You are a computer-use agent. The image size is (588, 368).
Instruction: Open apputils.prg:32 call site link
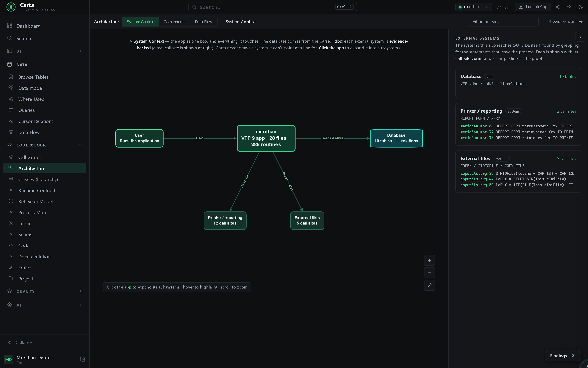coord(477,174)
